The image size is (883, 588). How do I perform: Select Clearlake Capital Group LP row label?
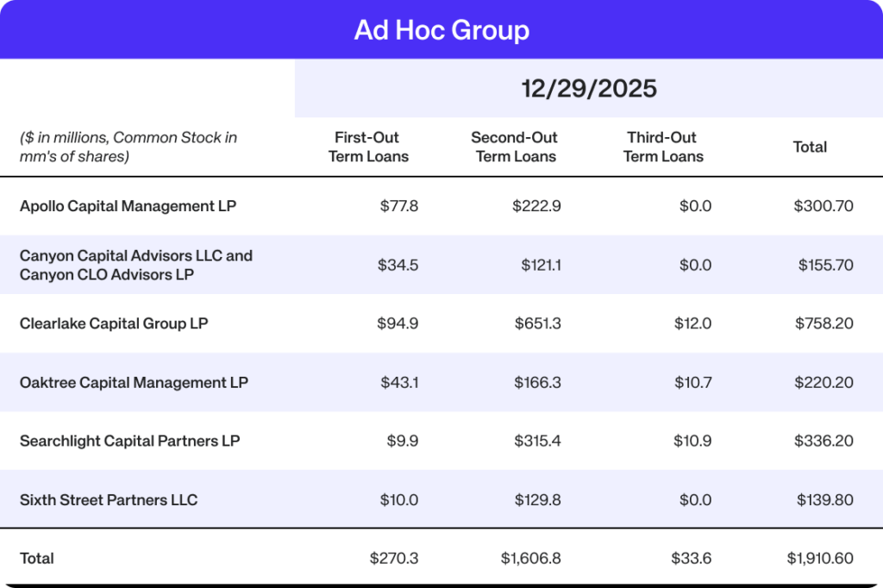(114, 323)
